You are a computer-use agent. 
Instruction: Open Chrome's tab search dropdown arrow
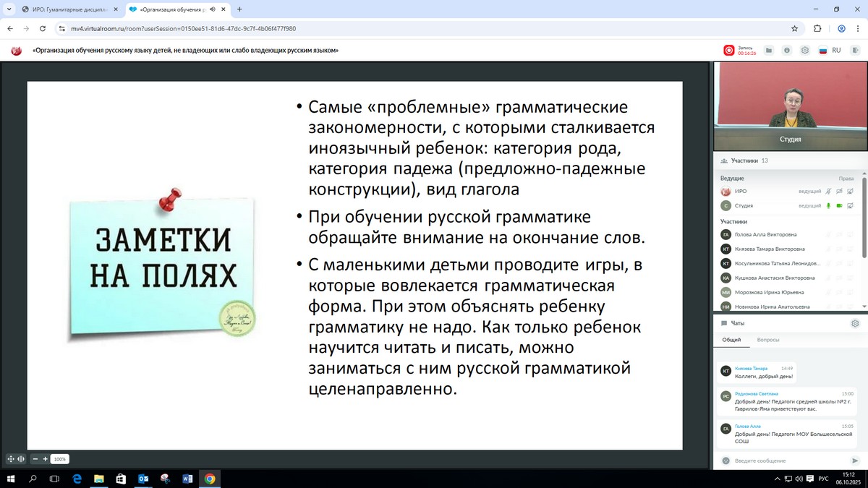click(8, 9)
